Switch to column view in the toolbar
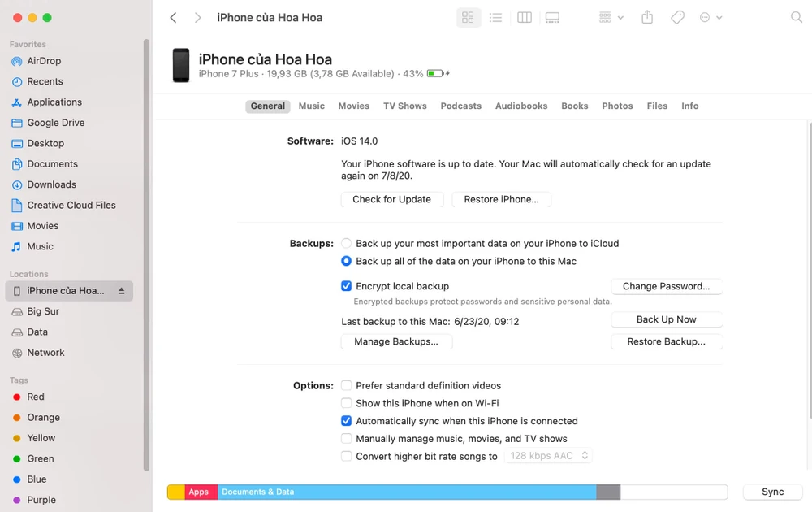 pyautogui.click(x=524, y=17)
